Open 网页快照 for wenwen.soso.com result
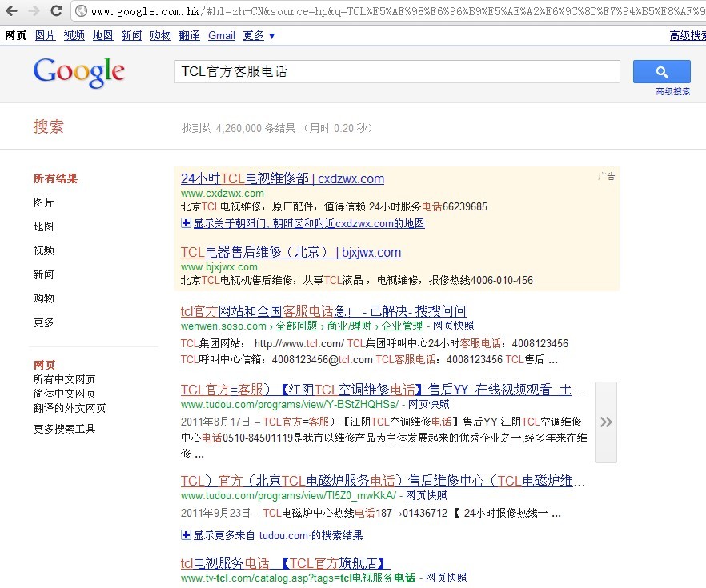Viewport: 706px width, 588px height. [x=453, y=326]
